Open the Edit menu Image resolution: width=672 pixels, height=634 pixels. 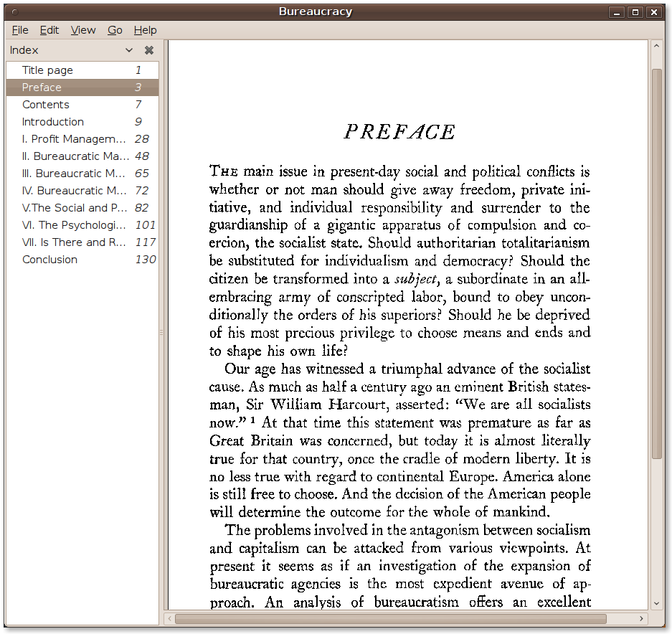click(x=49, y=30)
